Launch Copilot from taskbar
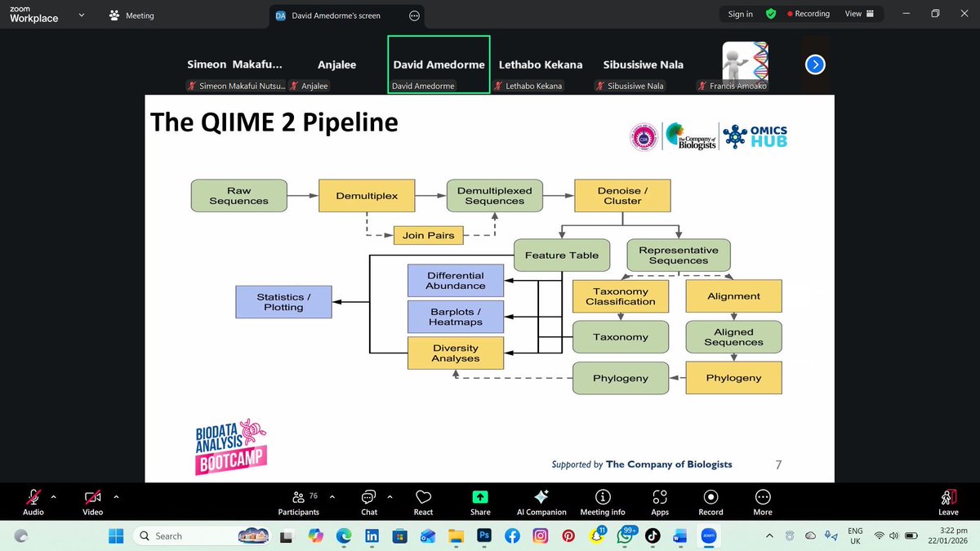 [315, 535]
